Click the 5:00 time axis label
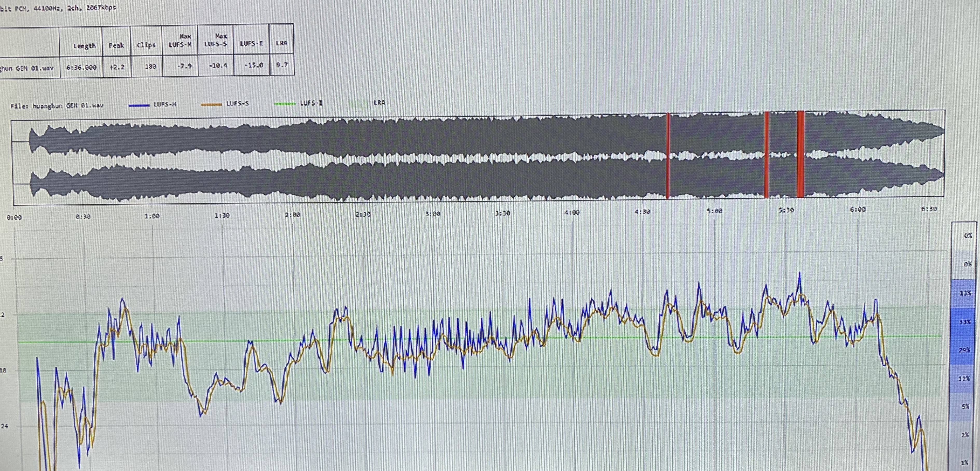The width and height of the screenshot is (980, 471). click(714, 211)
